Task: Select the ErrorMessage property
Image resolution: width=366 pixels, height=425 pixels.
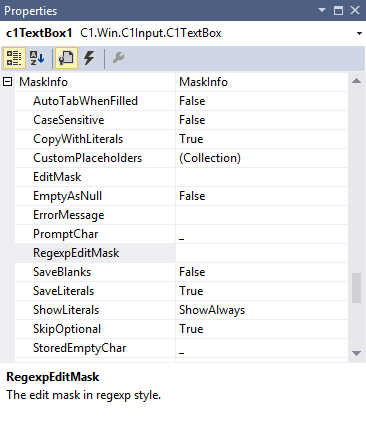Action: click(95, 215)
